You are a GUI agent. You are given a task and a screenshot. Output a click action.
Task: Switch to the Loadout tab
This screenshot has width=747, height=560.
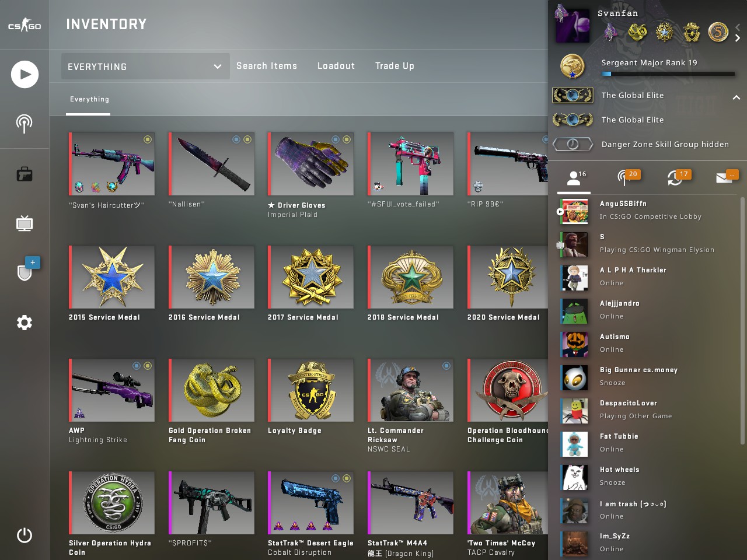point(336,66)
